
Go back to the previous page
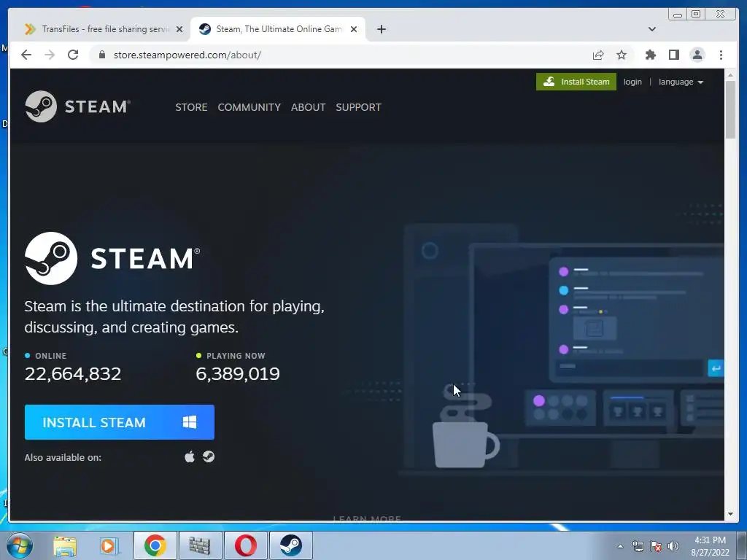coord(26,55)
